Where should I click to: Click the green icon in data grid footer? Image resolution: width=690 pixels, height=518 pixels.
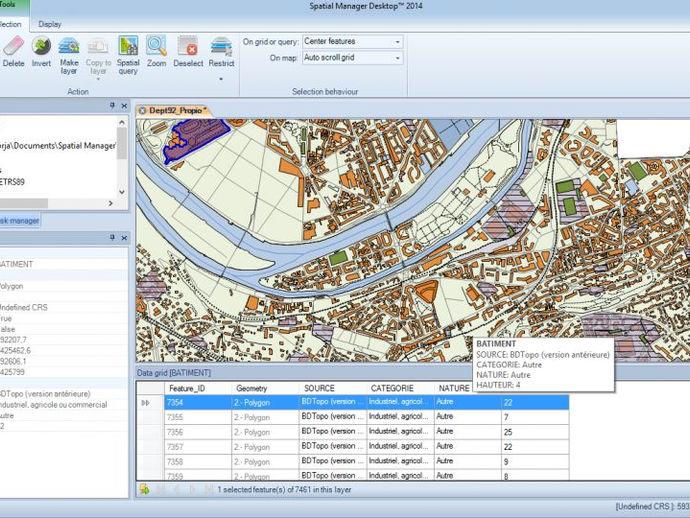point(144,489)
